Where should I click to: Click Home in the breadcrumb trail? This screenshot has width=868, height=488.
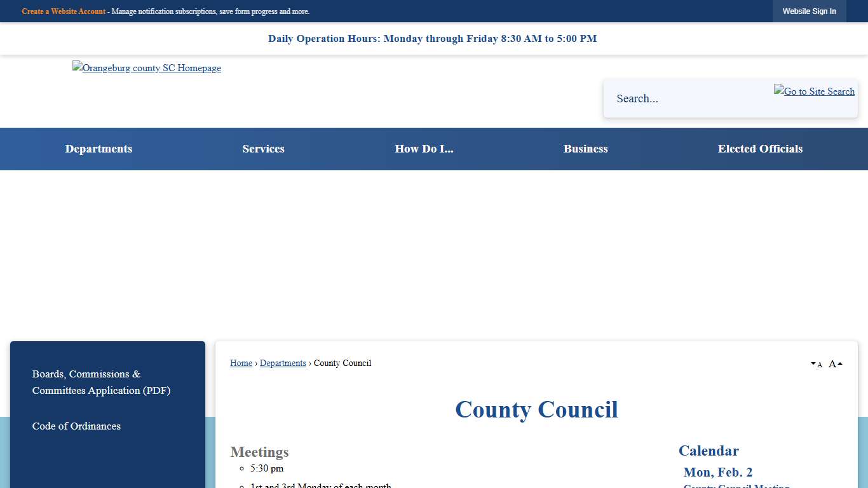(241, 363)
